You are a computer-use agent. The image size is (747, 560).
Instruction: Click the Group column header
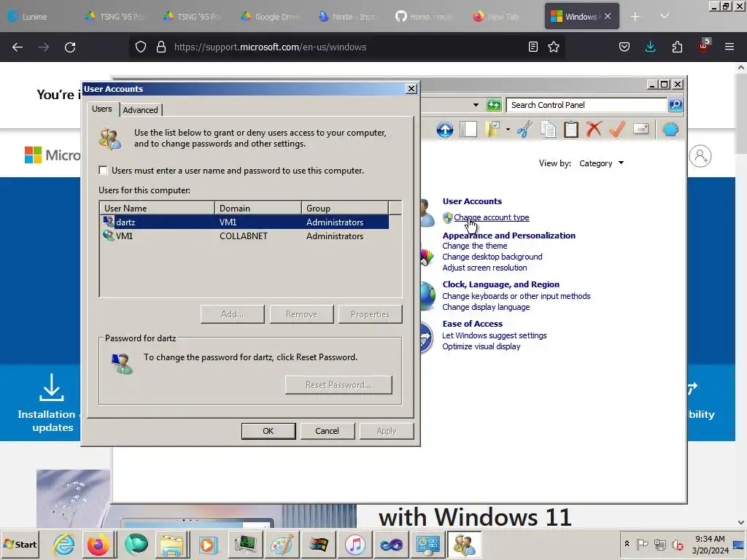pyautogui.click(x=345, y=208)
